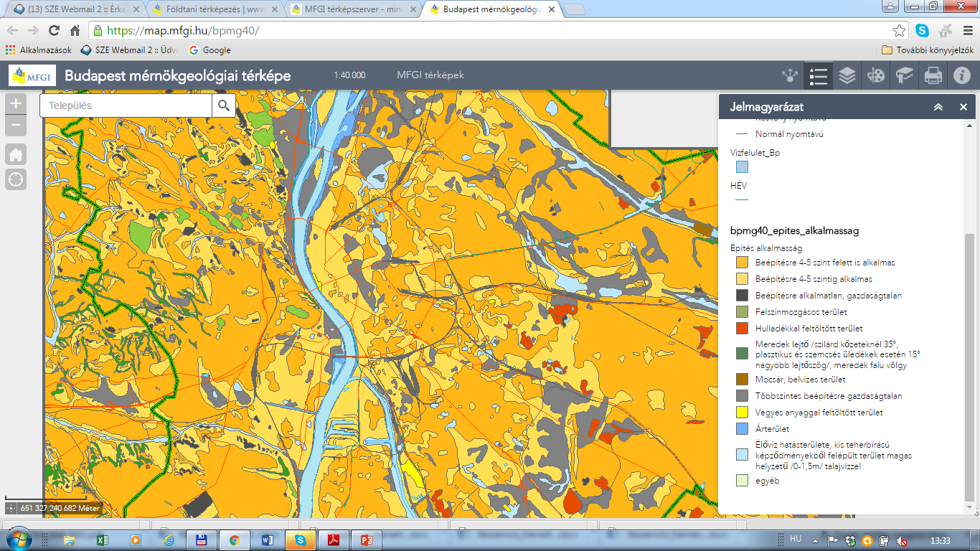Open the Google bookmark
Screen dimensions: 980x551
(209, 50)
